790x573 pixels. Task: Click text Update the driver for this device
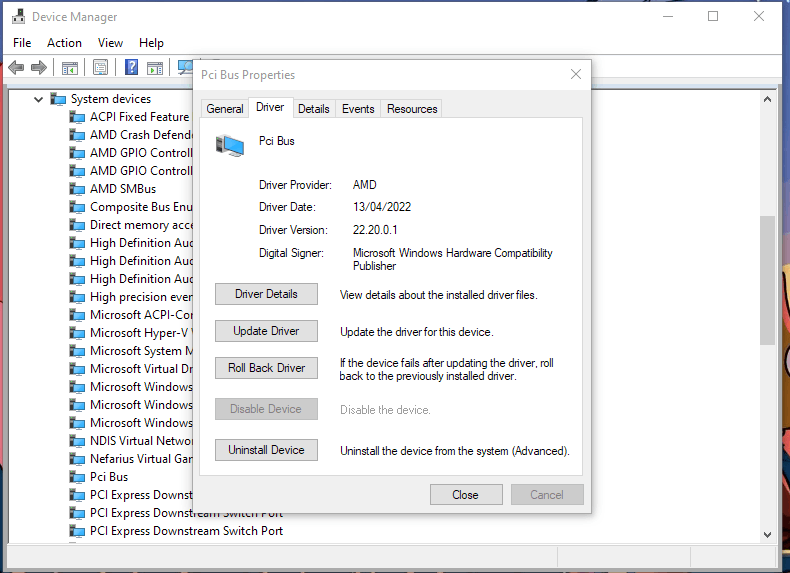point(417,332)
